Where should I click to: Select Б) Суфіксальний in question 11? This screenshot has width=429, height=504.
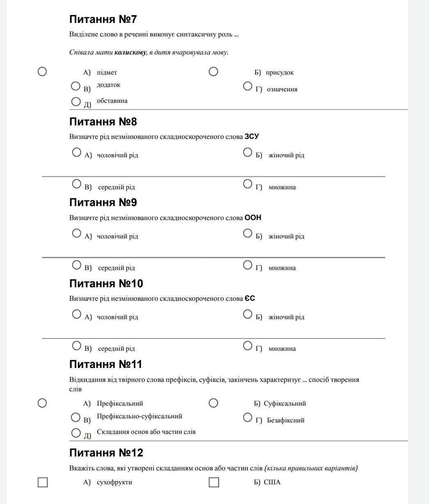[213, 403]
